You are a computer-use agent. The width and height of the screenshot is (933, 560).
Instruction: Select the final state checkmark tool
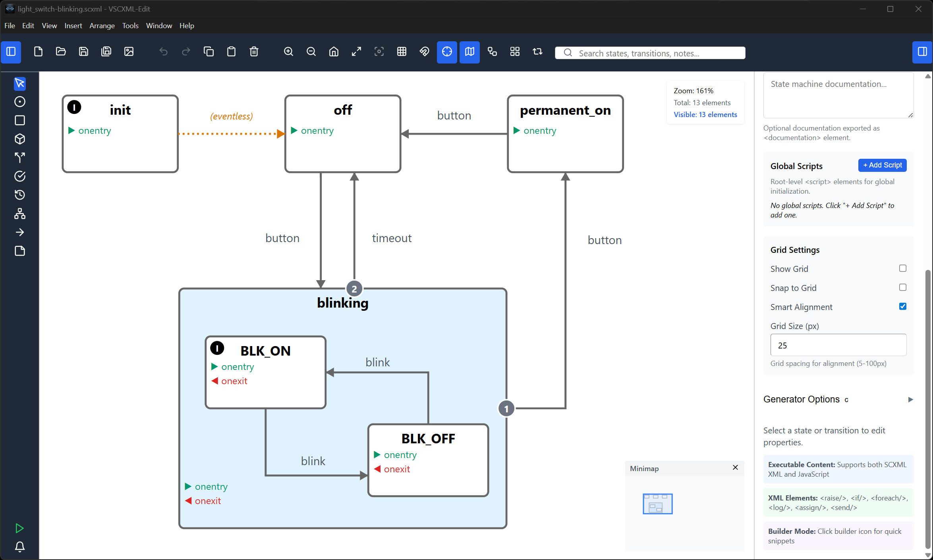[19, 176]
